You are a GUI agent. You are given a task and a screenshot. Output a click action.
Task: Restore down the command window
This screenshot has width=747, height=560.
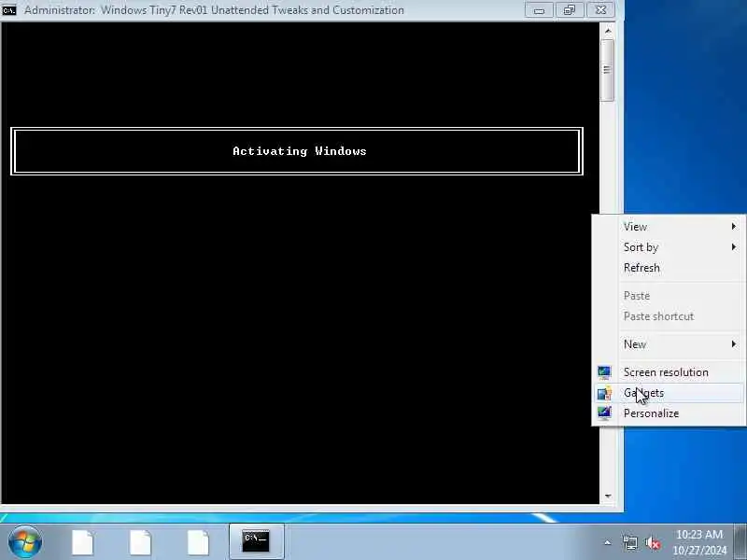point(570,10)
